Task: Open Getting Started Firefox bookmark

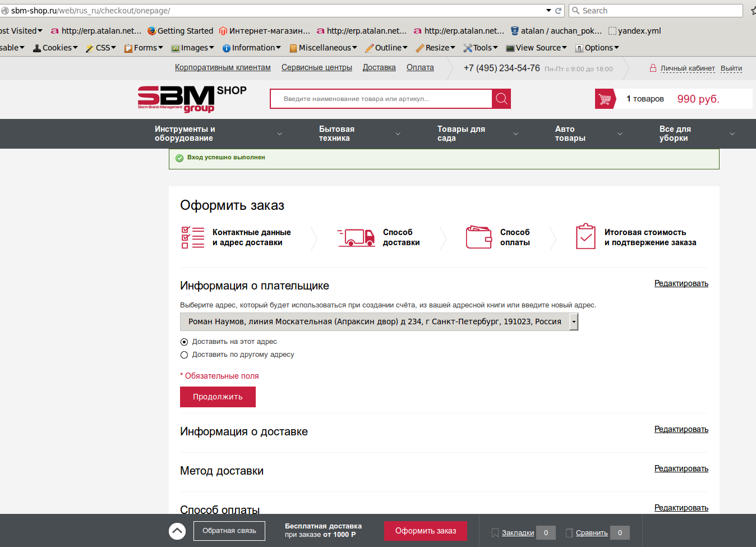Action: [x=180, y=31]
